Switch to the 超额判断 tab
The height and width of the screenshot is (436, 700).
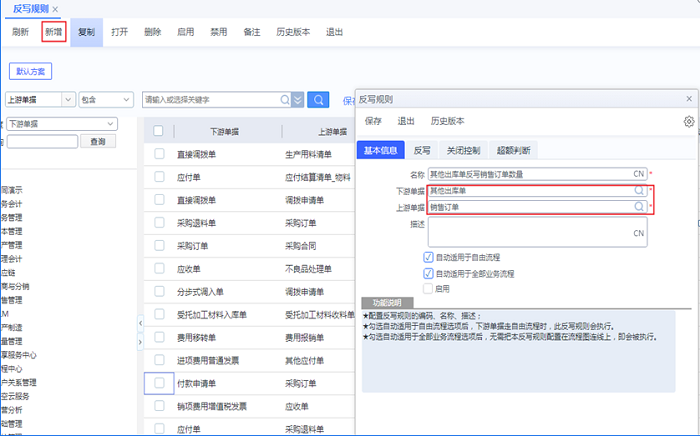(512, 151)
